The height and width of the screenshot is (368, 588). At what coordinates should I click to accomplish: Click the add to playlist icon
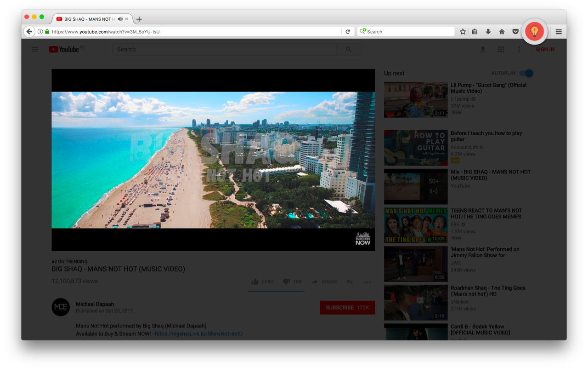350,282
